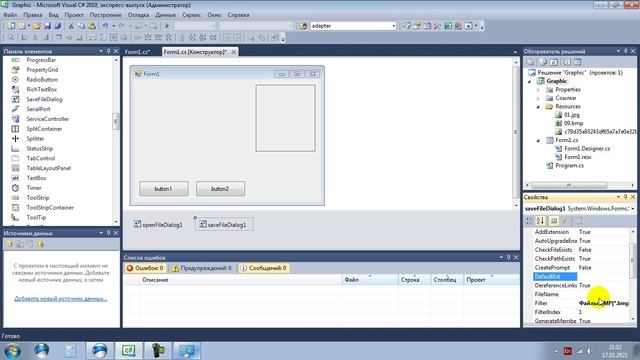Click button2 on the Form1 designer
640x360 pixels.
tap(220, 189)
